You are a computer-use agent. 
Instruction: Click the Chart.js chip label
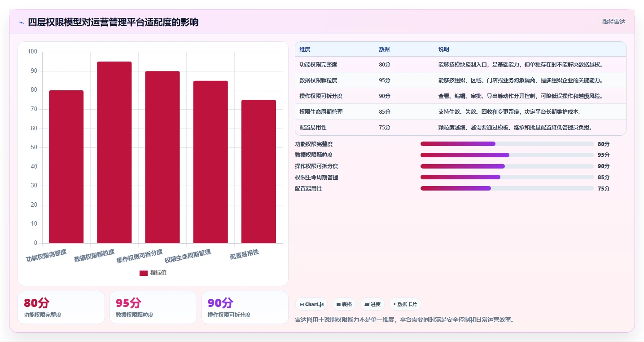point(314,304)
